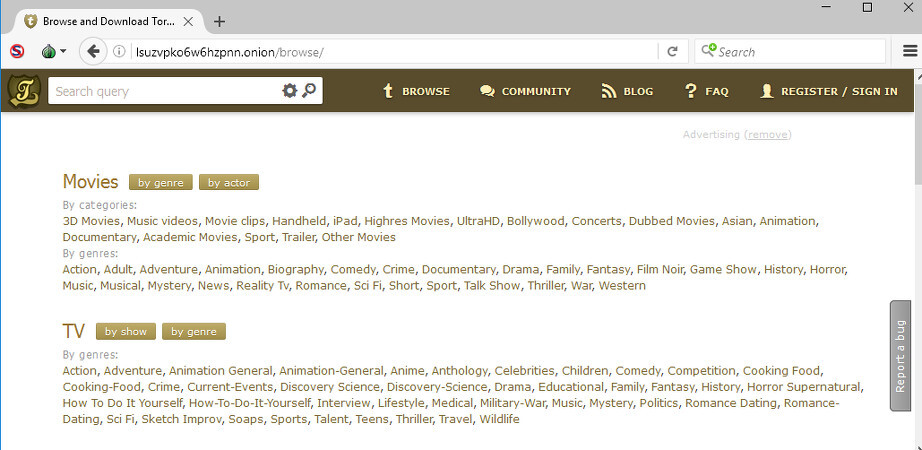Click the remove advertising link
922x450 pixels.
[x=768, y=135]
